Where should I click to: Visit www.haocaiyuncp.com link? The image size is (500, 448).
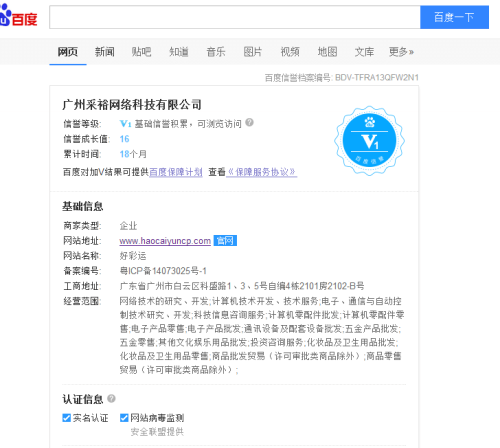165,241
